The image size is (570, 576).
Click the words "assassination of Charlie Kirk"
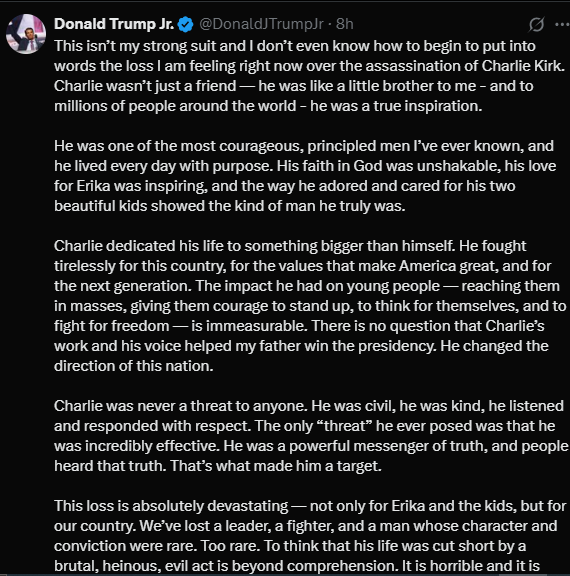tap(464, 66)
